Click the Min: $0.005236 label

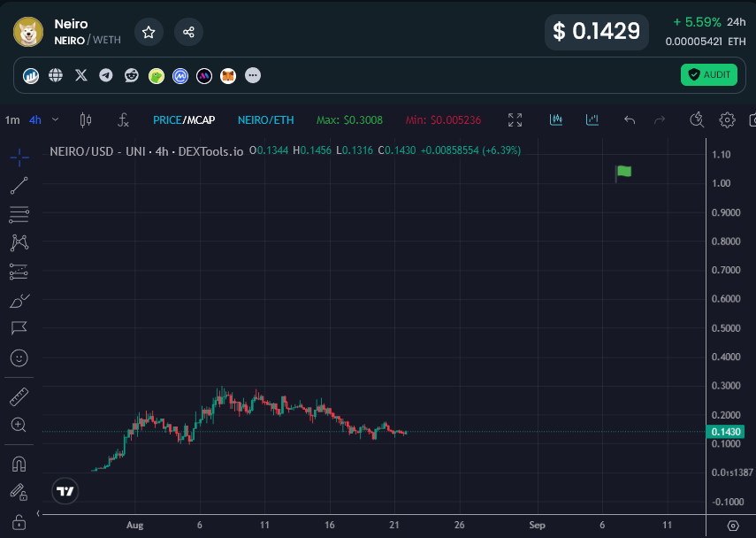pos(443,120)
